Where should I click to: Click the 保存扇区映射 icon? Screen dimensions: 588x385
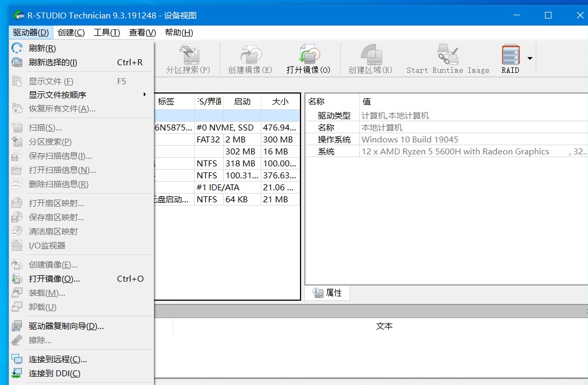click(17, 217)
